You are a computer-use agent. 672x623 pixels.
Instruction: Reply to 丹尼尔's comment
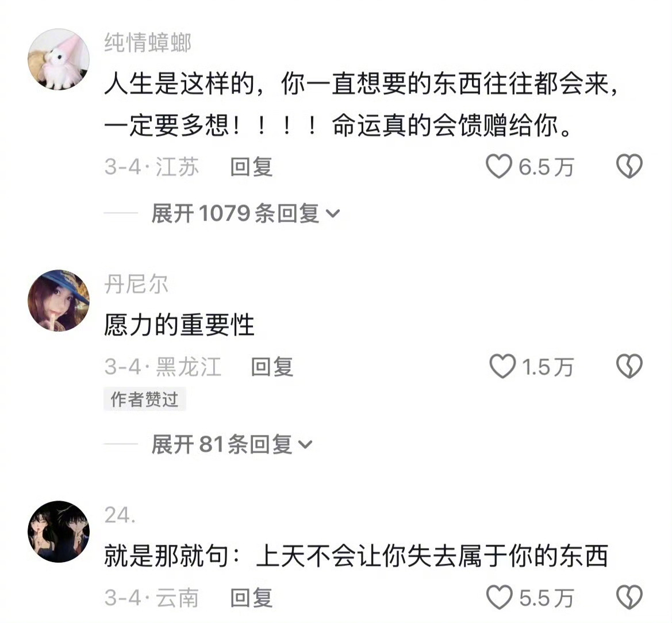pos(272,367)
